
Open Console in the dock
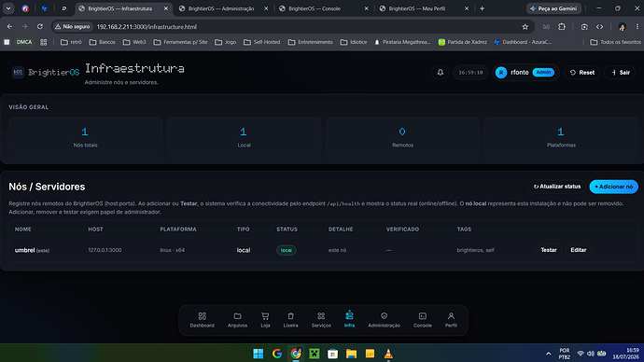tap(423, 320)
